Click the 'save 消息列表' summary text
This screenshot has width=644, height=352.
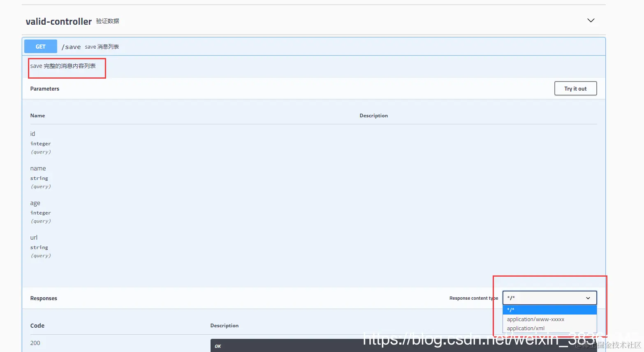point(102,47)
